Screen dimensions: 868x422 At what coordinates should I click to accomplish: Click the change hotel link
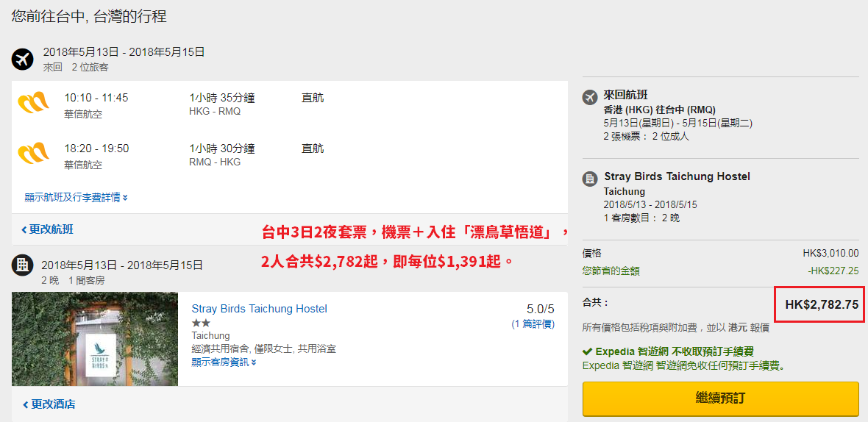tap(49, 404)
